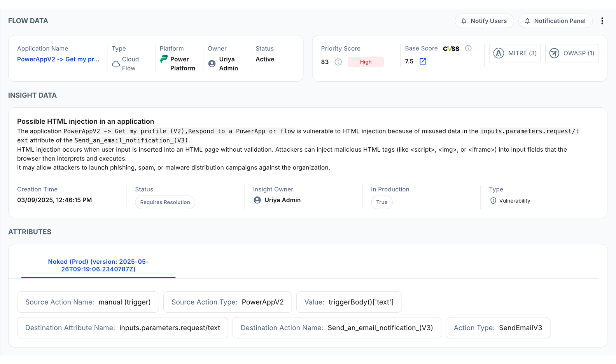Screen dimensions: 616x364
Task: Click the Destination Action Name attribute box
Action: click(337, 328)
